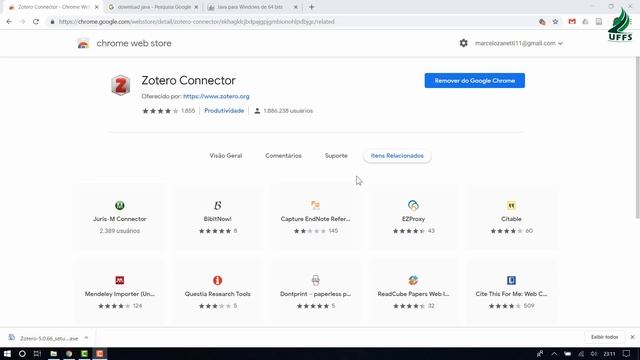This screenshot has height=360, width=640.
Task: Click the browser address bar URL
Action: pyautogui.click(x=196, y=22)
